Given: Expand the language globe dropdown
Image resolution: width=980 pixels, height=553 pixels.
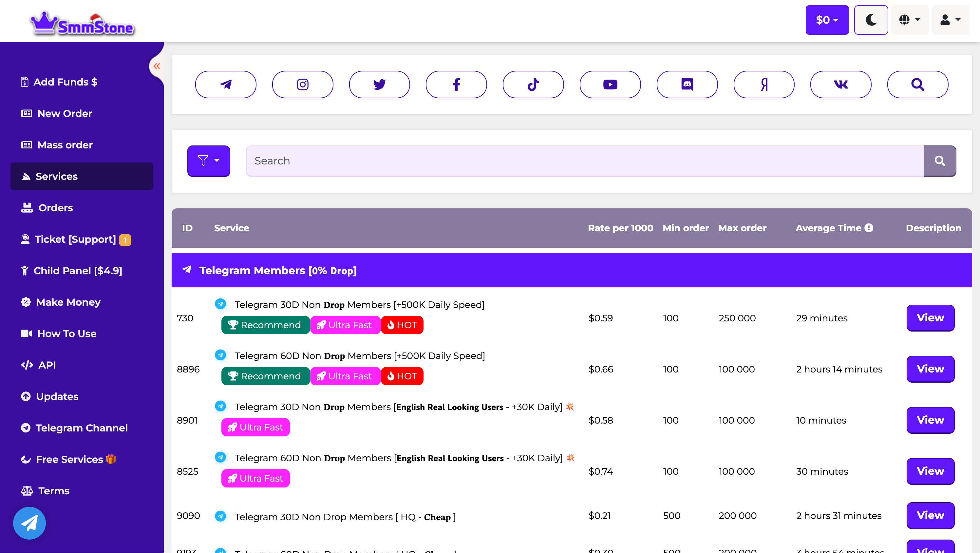Looking at the screenshot, I should coord(910,20).
